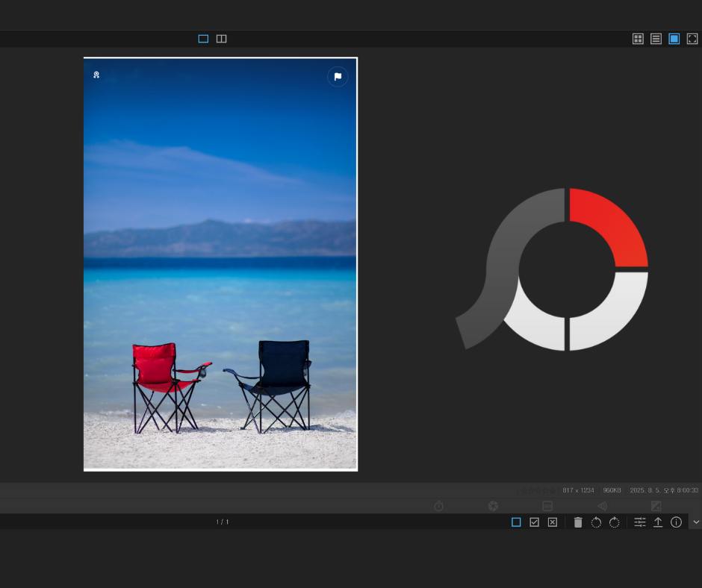Viewport: 702px width, 588px height.
Task: Click the 950KB file size text
Action: [x=612, y=490]
